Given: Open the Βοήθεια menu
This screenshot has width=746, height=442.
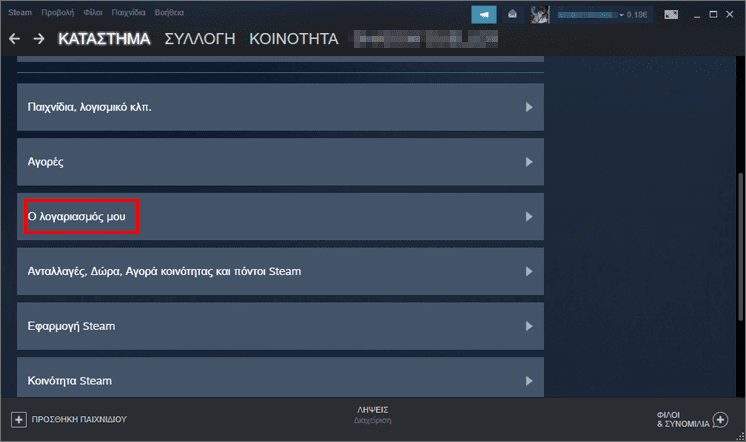Looking at the screenshot, I should pyautogui.click(x=169, y=12).
